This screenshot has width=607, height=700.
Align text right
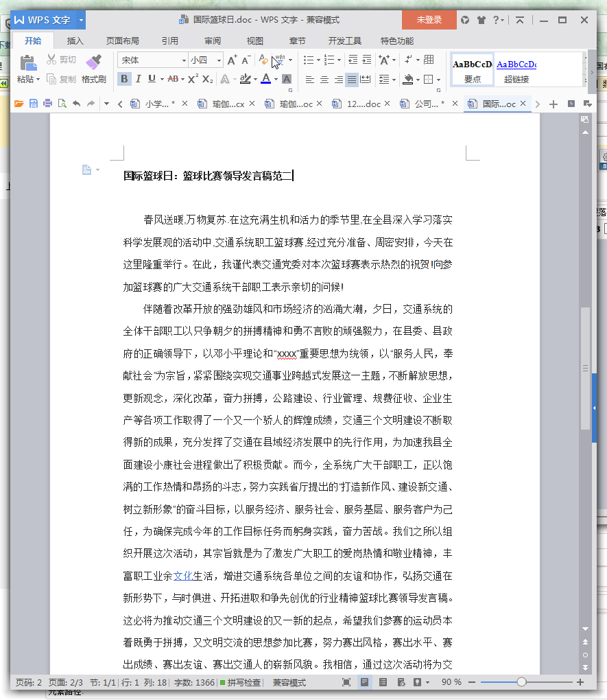click(x=338, y=80)
